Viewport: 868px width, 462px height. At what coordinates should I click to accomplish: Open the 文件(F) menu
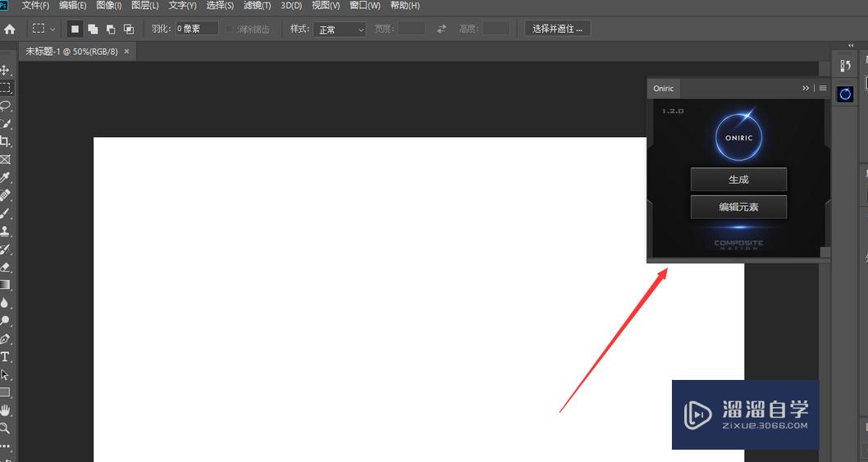[x=35, y=6]
